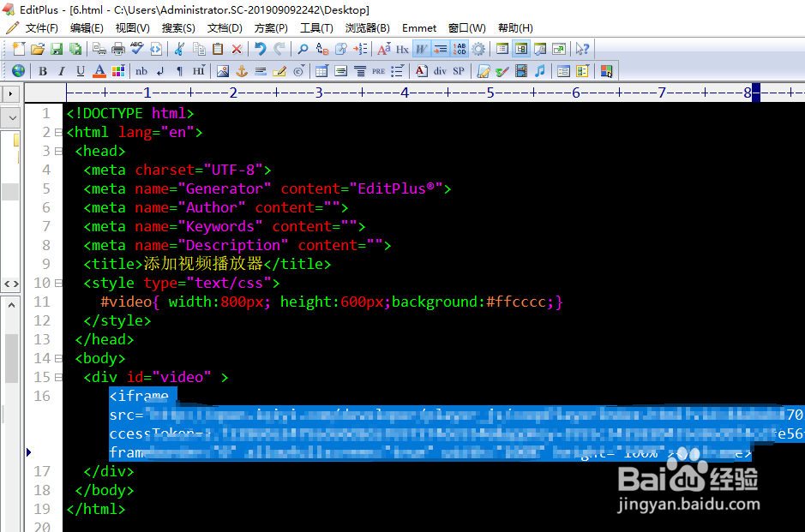Insert SP span tag
The height and width of the screenshot is (532, 805).
coord(459,71)
